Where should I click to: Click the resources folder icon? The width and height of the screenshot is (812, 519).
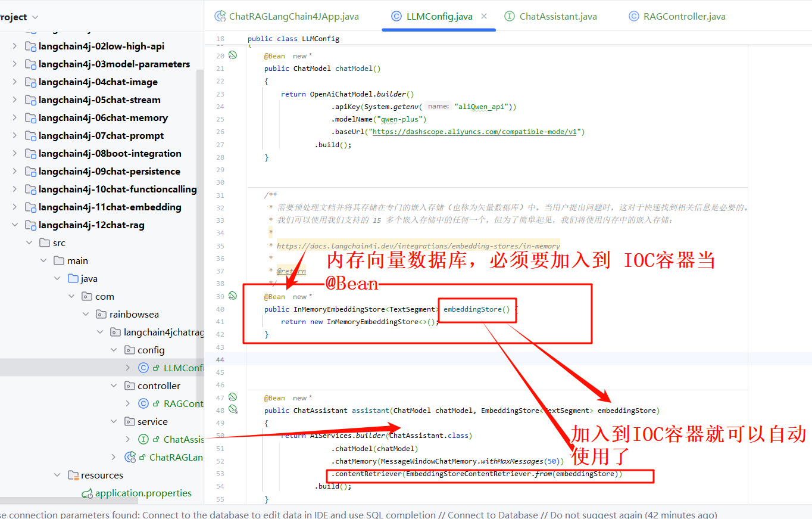[x=73, y=475]
